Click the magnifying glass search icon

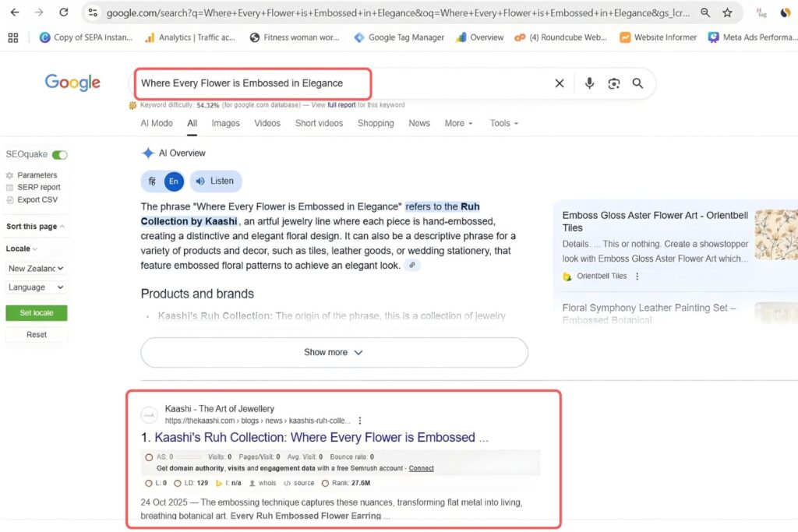[637, 83]
